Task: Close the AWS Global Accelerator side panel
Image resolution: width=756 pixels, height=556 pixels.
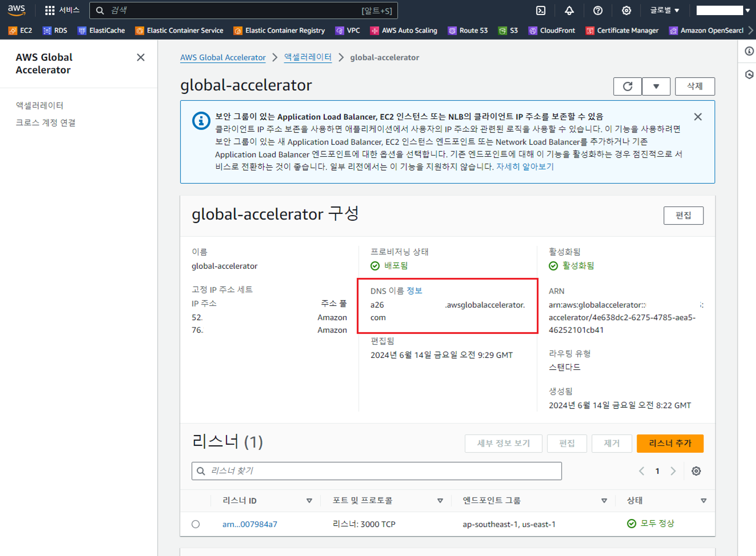Action: pos(141,57)
